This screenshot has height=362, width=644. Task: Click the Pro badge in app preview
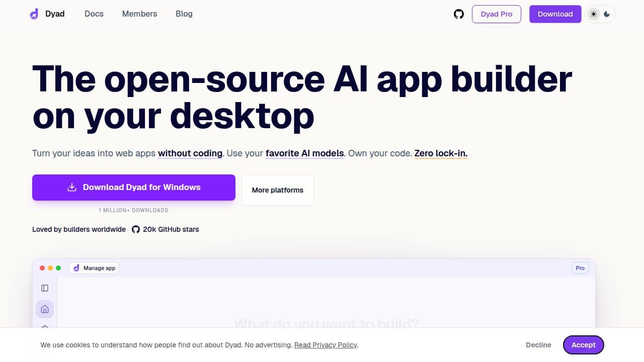pyautogui.click(x=580, y=268)
